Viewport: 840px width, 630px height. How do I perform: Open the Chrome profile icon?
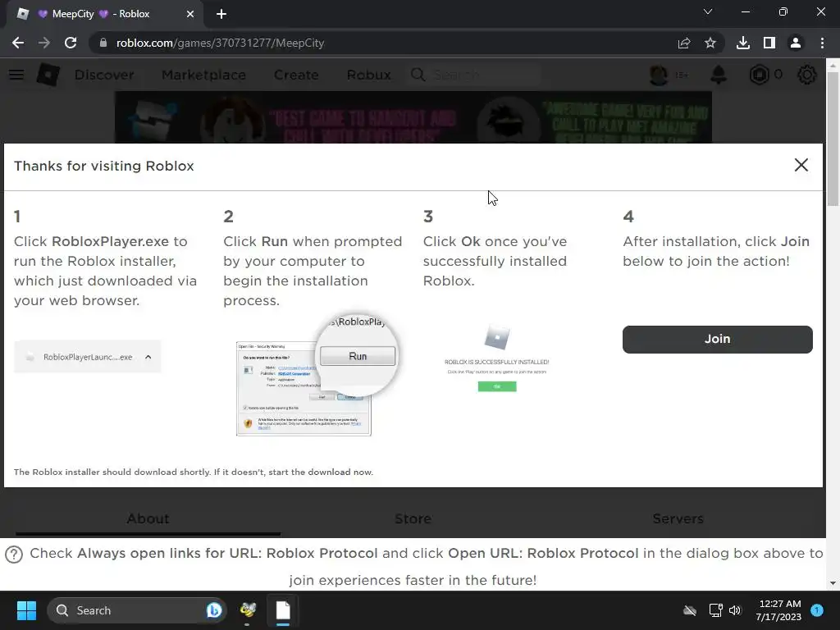[796, 43]
